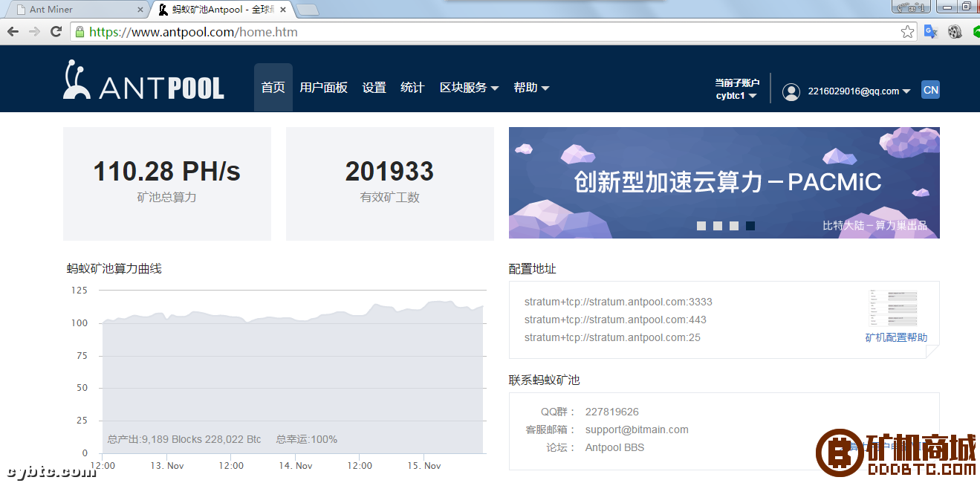Go back to the previous page

[13, 32]
